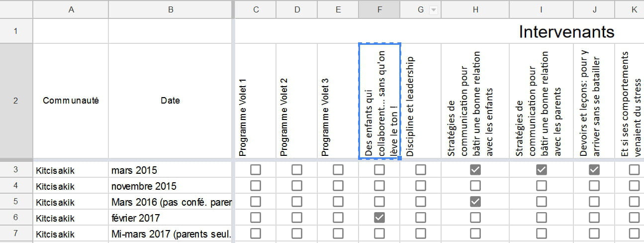Viewport: 644px width, 243px height.
Task: Click the 'Communauté' header cell
Action: 71,101
